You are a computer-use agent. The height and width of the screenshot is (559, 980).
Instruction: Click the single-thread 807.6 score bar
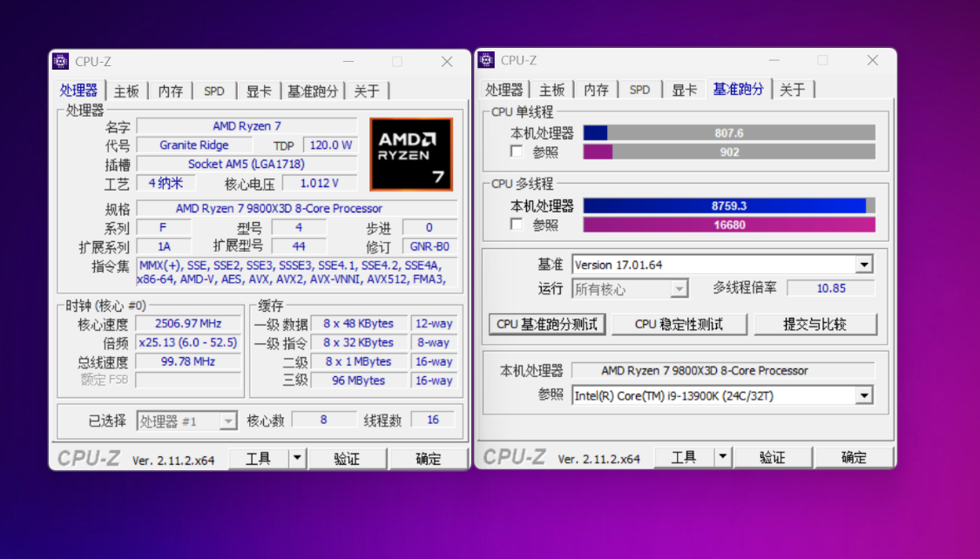[729, 133]
